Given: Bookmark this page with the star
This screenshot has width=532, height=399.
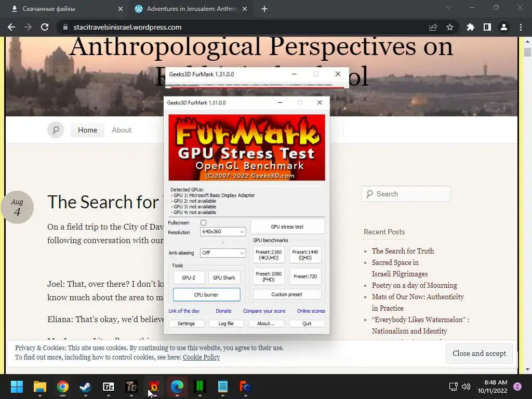Looking at the screenshot, I should pos(450,27).
